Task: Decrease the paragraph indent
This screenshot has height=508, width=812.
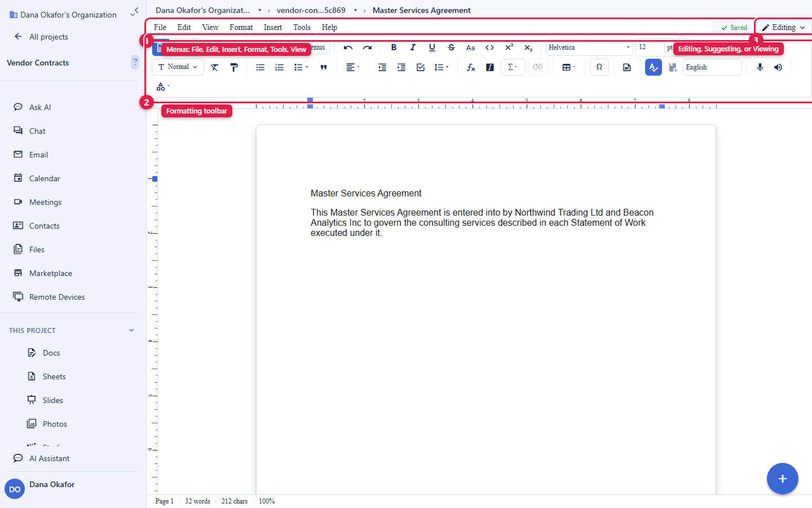Action: [x=382, y=67]
